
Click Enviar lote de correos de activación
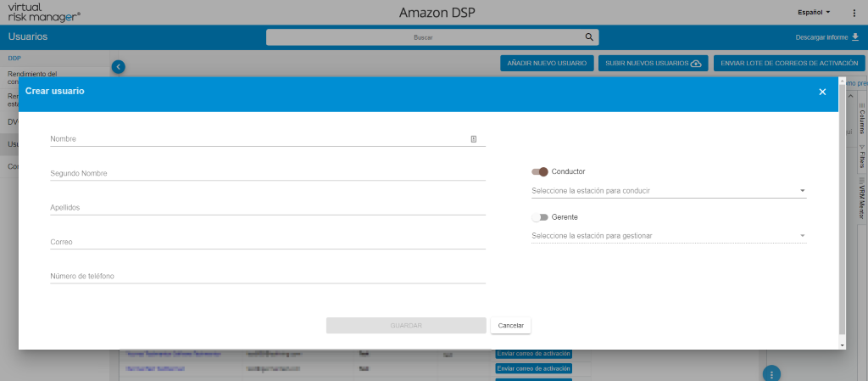(789, 63)
